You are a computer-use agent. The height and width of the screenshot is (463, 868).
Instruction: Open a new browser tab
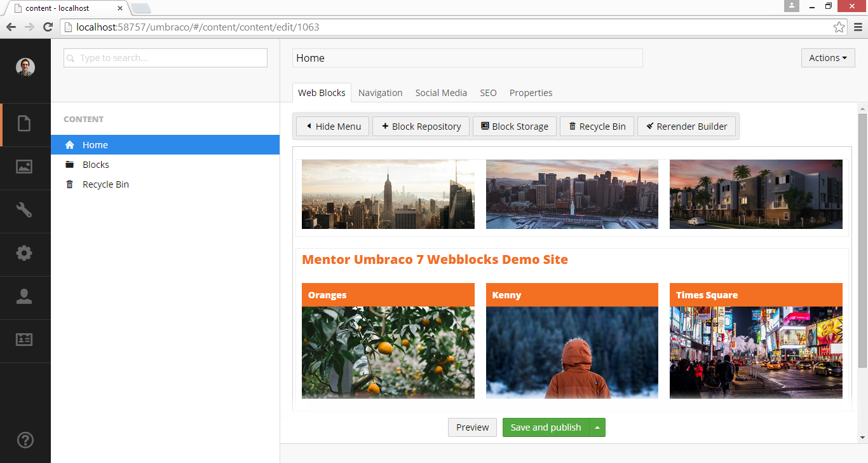point(140,8)
